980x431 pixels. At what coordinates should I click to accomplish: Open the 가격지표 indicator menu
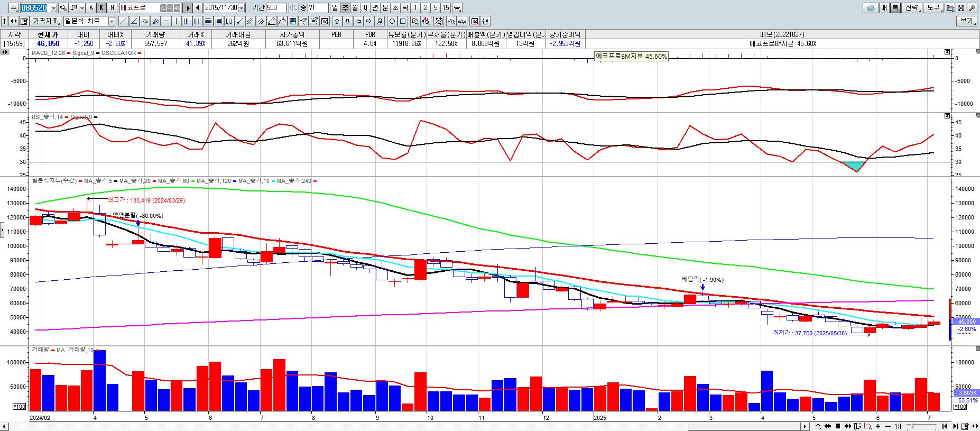tap(45, 21)
